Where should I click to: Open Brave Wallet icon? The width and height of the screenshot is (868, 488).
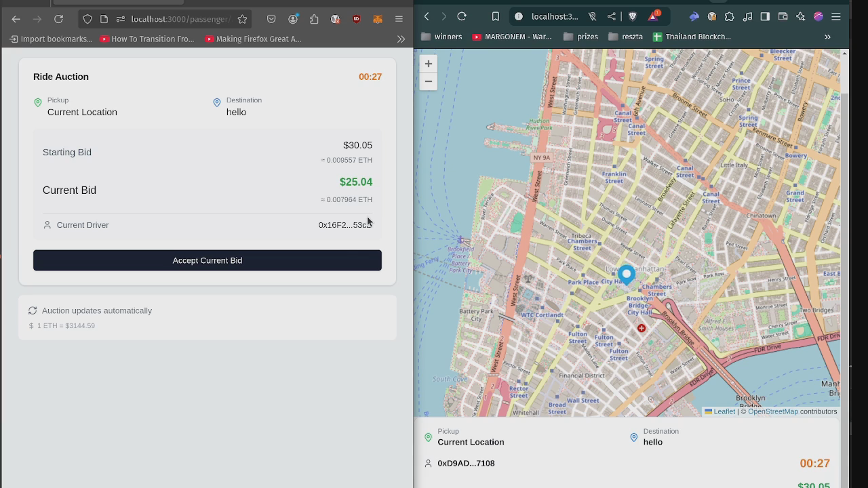point(783,16)
